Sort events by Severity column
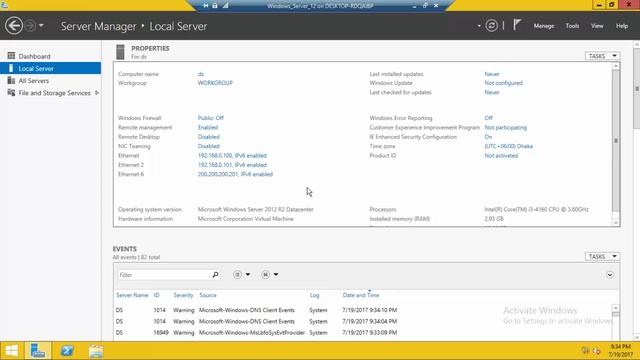Image resolution: width=640 pixels, height=360 pixels. (183, 295)
